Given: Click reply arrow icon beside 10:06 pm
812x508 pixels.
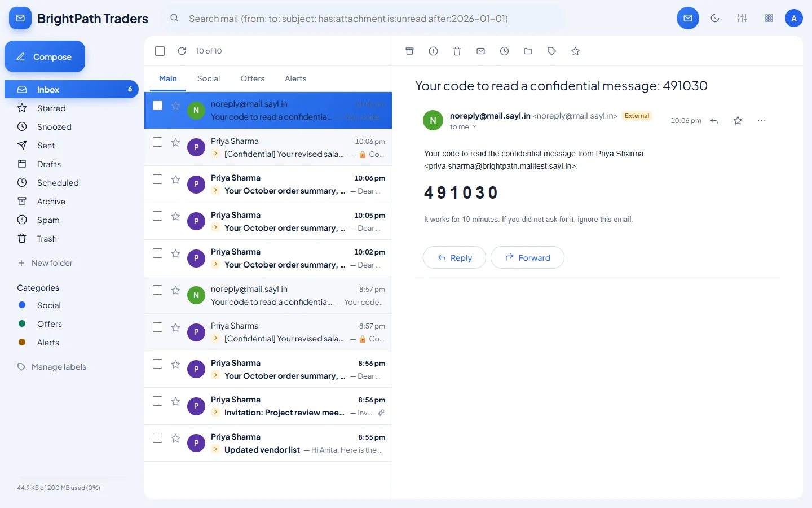Looking at the screenshot, I should click(x=714, y=121).
